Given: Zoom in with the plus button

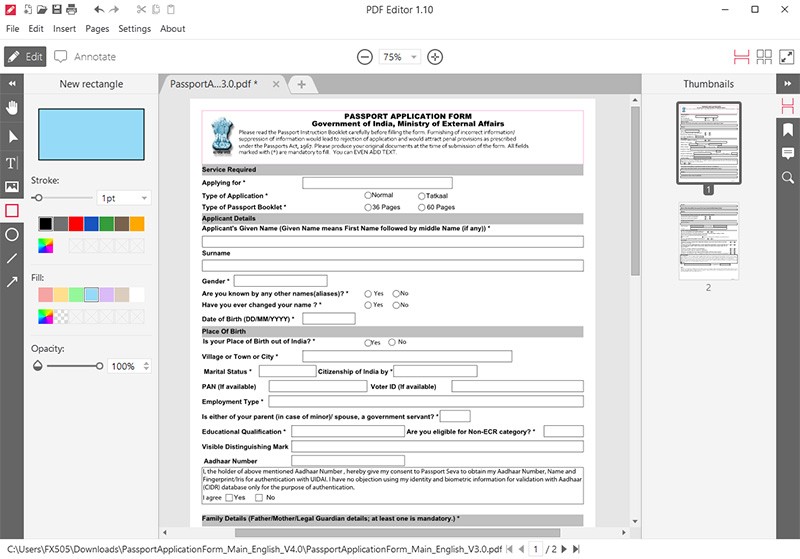Looking at the screenshot, I should coord(435,57).
